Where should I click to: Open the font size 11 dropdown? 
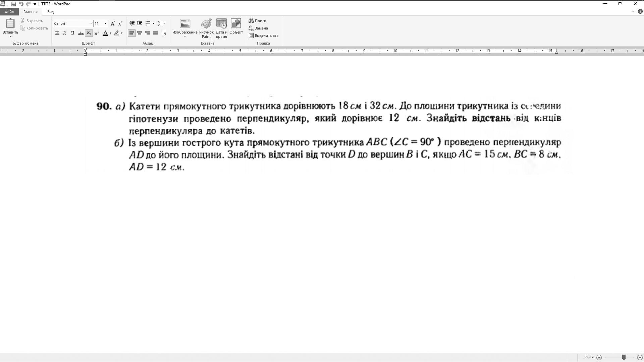pyautogui.click(x=105, y=23)
